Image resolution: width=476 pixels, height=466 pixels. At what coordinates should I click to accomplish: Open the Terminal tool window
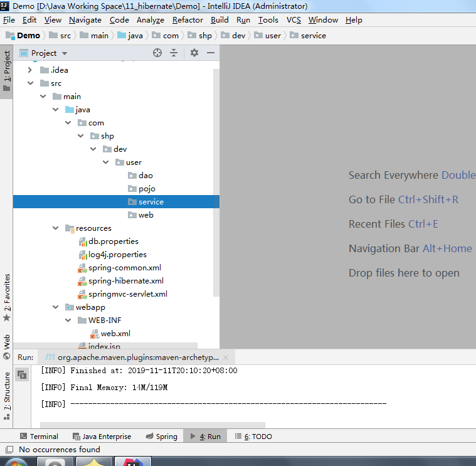coord(39,437)
